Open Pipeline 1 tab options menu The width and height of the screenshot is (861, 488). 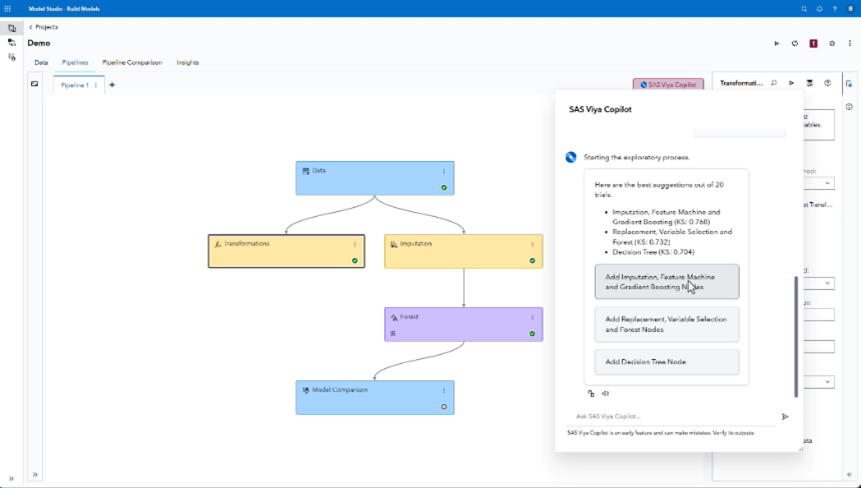click(x=96, y=85)
